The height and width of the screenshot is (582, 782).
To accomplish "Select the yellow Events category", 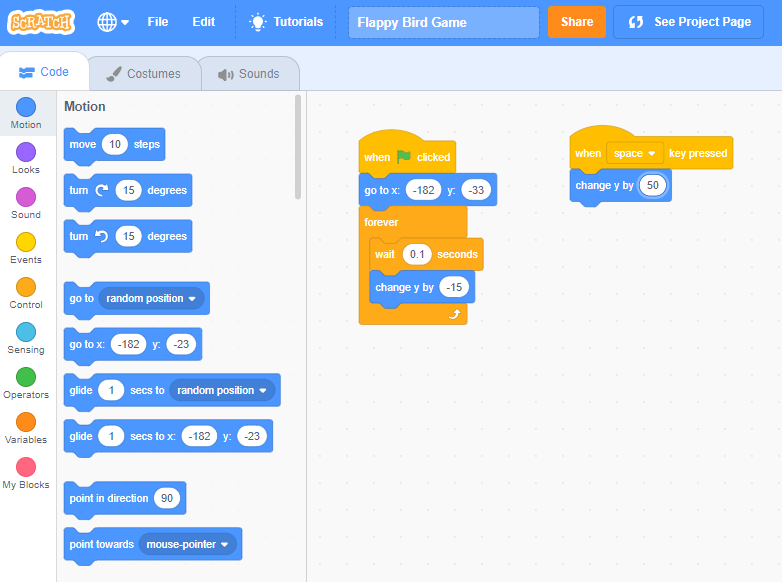I will click(26, 248).
